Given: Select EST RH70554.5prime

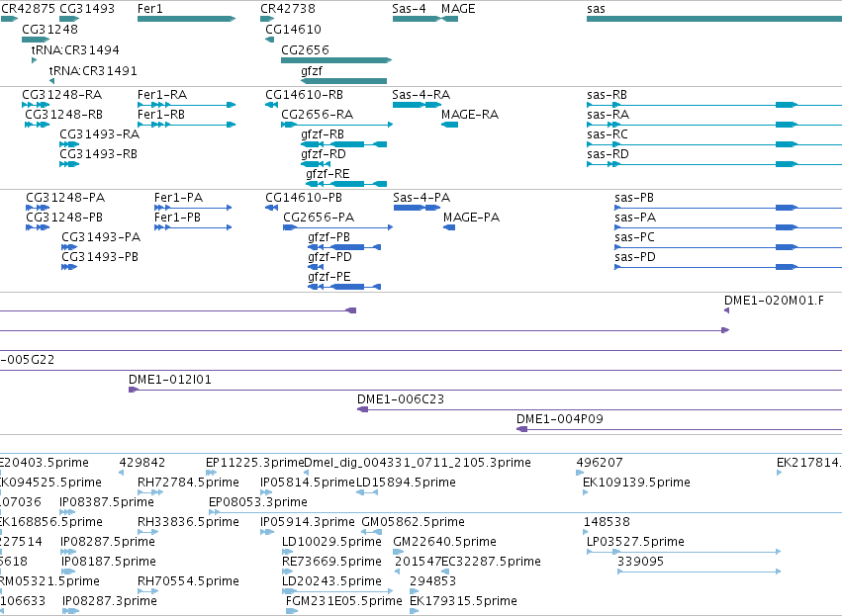Looking at the screenshot, I should click(x=147, y=590).
